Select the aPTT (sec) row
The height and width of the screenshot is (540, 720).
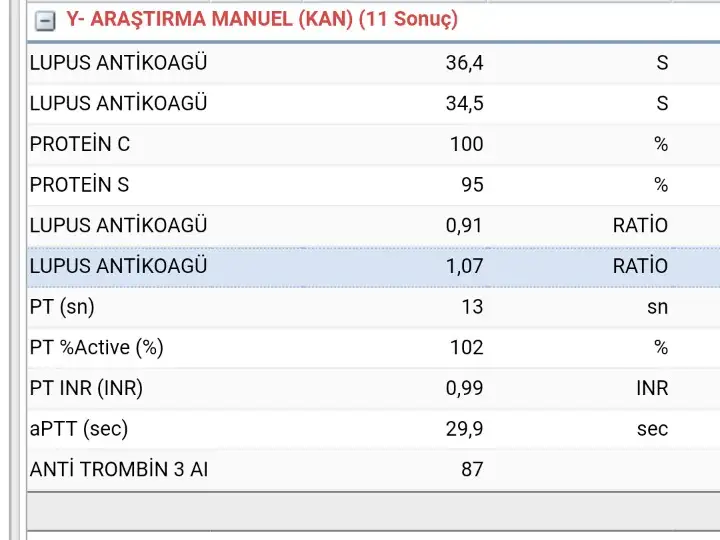point(79,429)
